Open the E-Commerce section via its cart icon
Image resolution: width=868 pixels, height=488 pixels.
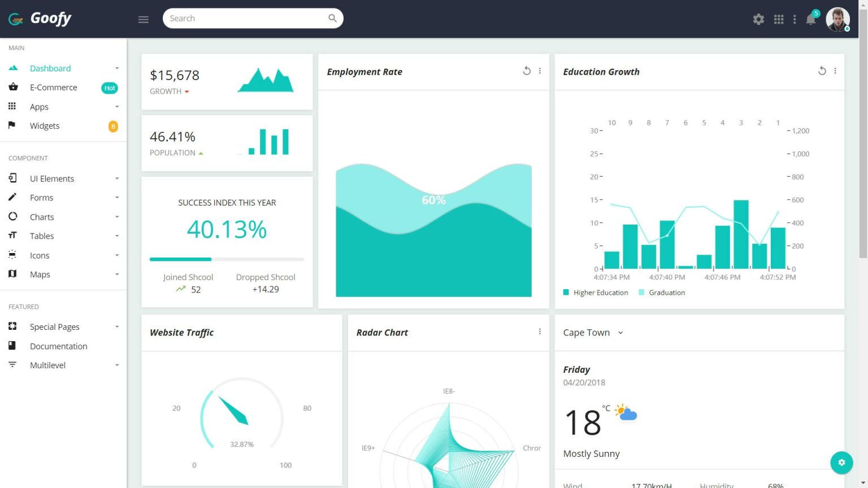pos(12,87)
